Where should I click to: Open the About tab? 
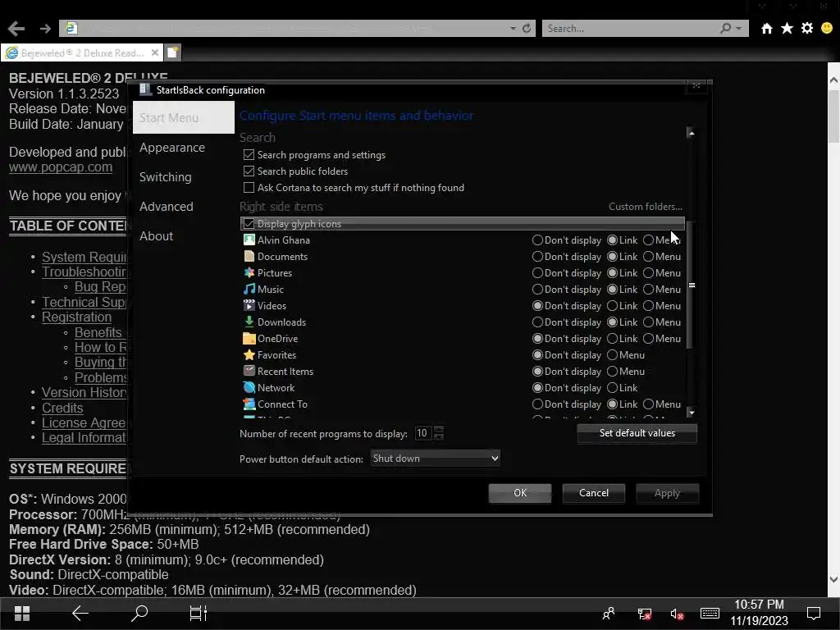[x=156, y=235]
